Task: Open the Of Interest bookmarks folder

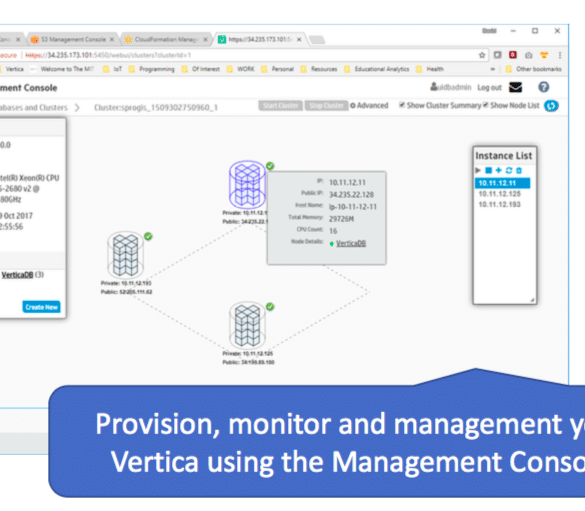Action: (201, 69)
